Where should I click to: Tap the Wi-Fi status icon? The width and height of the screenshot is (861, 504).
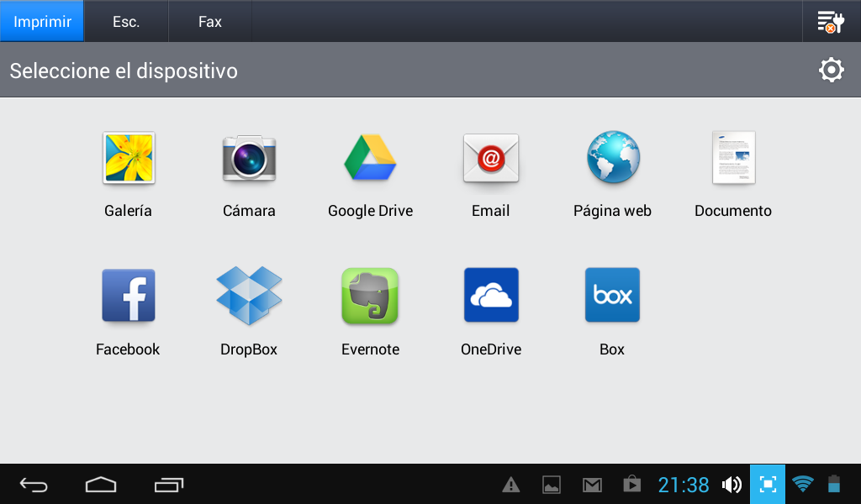[803, 484]
